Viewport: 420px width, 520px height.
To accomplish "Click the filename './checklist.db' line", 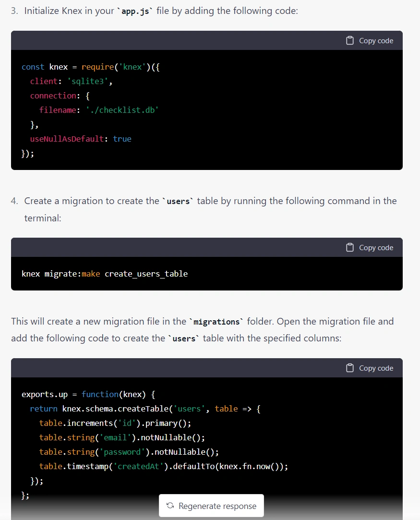I will [99, 110].
